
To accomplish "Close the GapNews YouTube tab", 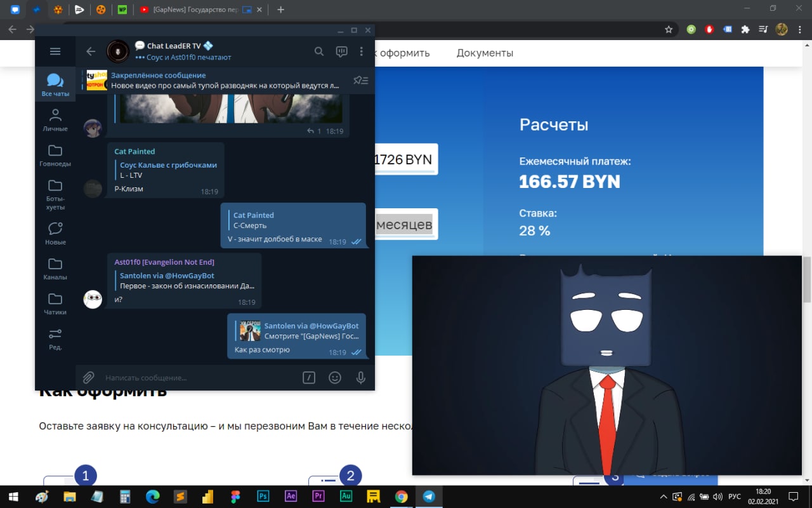I will click(261, 10).
